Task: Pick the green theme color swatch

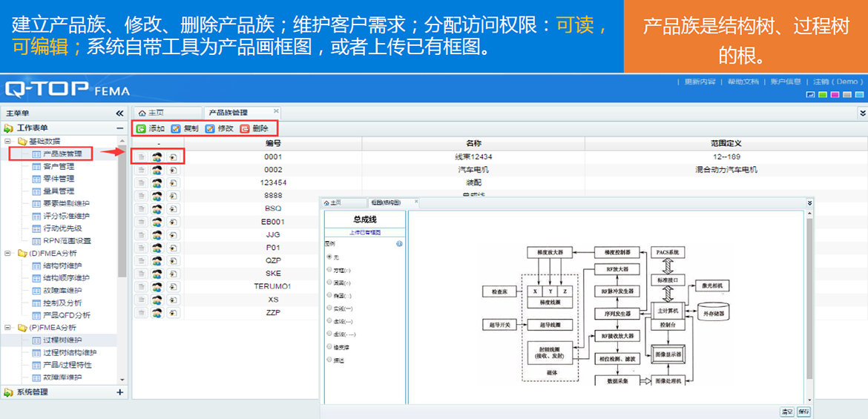Action: (822, 95)
